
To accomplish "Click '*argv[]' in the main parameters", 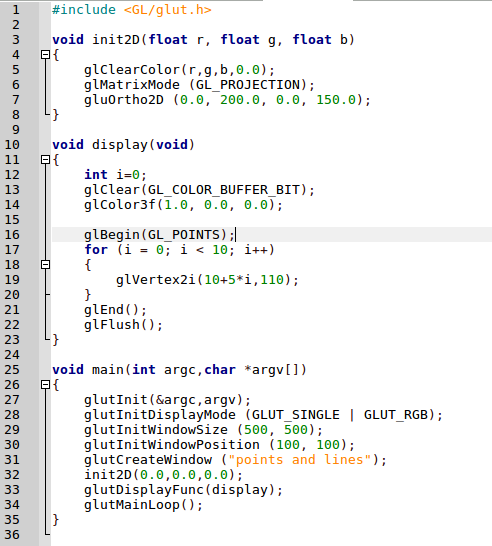I will click(272, 369).
